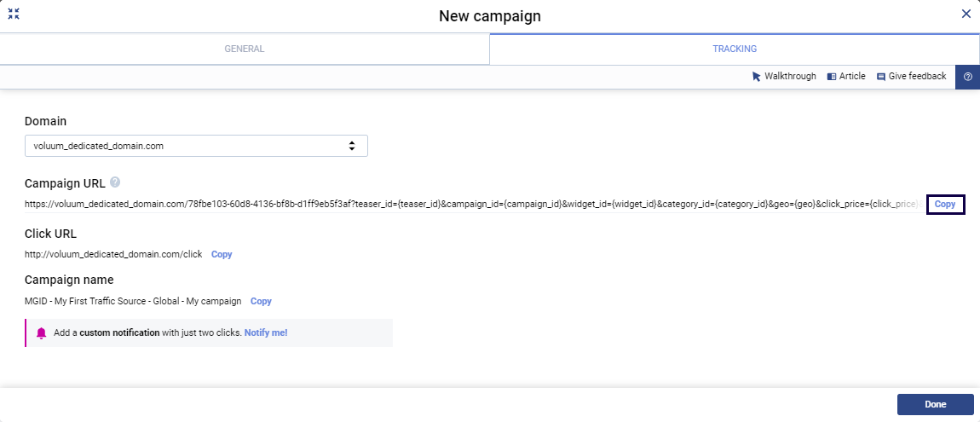The image size is (980, 422).
Task: Click the long campaign URL text
Action: coord(470,205)
